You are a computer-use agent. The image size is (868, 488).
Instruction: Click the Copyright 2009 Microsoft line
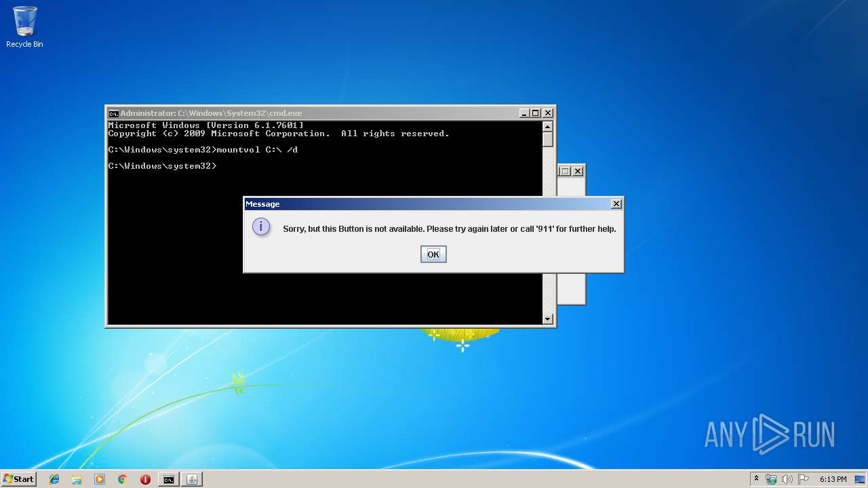[x=279, y=134]
